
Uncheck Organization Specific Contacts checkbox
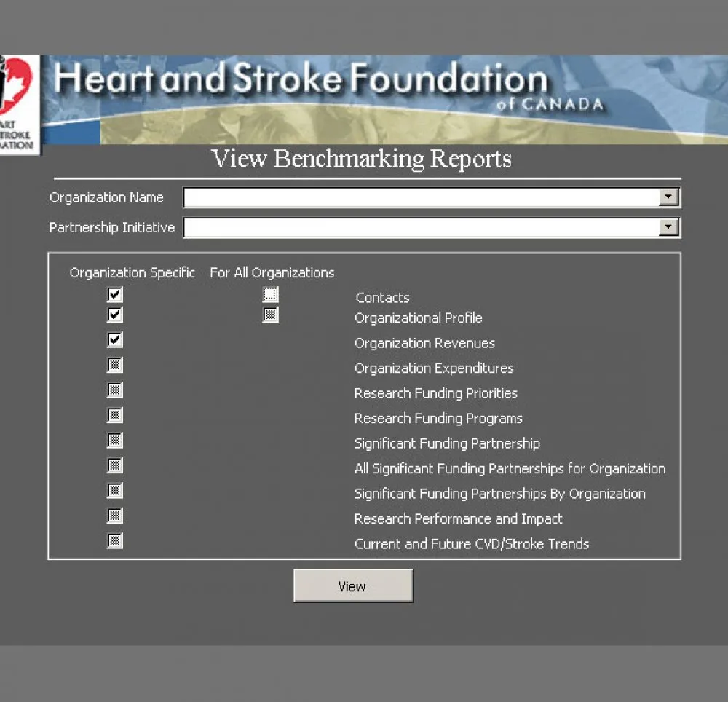pos(115,295)
